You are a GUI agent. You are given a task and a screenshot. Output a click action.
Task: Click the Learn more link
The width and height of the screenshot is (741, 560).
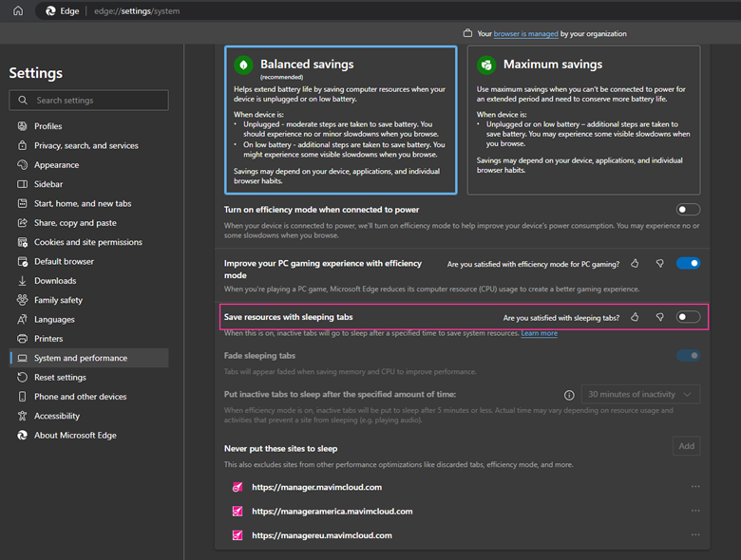pos(539,334)
